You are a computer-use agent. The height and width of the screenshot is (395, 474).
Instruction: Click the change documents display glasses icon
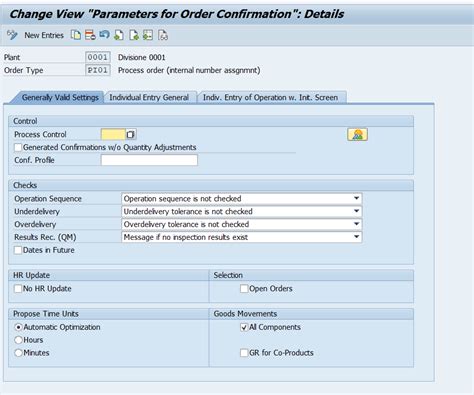(x=163, y=35)
